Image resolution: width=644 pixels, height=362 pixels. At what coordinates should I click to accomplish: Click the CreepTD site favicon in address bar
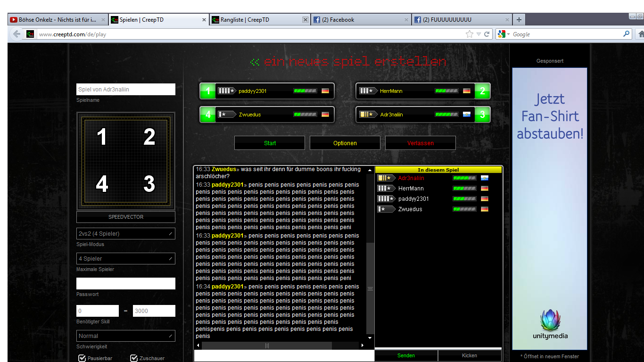coord(30,34)
